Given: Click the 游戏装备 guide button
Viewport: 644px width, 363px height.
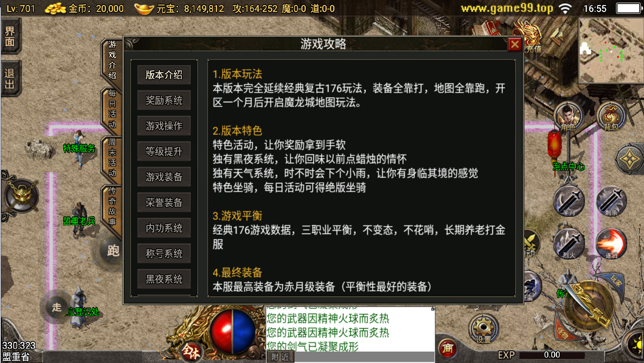Looking at the screenshot, I should click(164, 177).
